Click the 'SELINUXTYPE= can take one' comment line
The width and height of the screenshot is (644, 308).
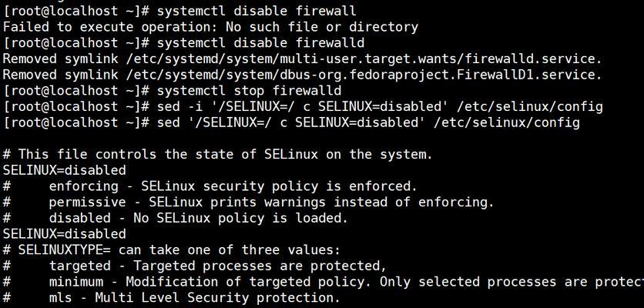(x=172, y=250)
